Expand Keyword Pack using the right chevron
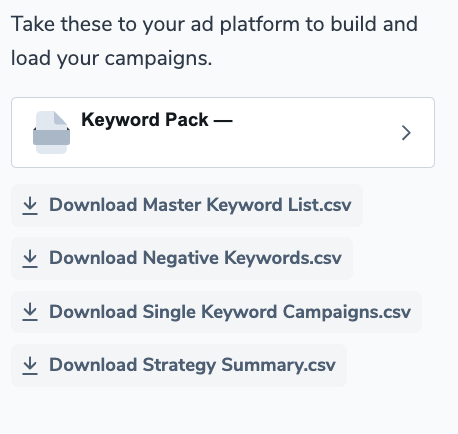Screen dimensions: 458x434 406,133
